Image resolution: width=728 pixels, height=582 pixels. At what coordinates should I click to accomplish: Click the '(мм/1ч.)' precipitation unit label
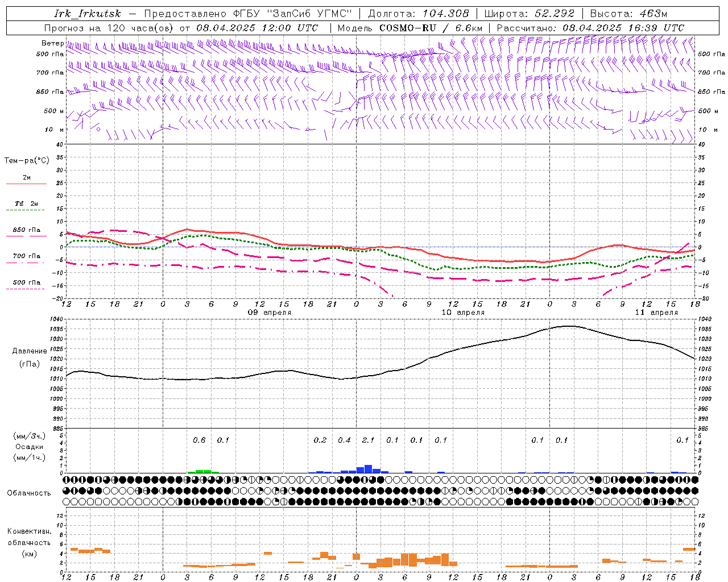[x=30, y=458]
